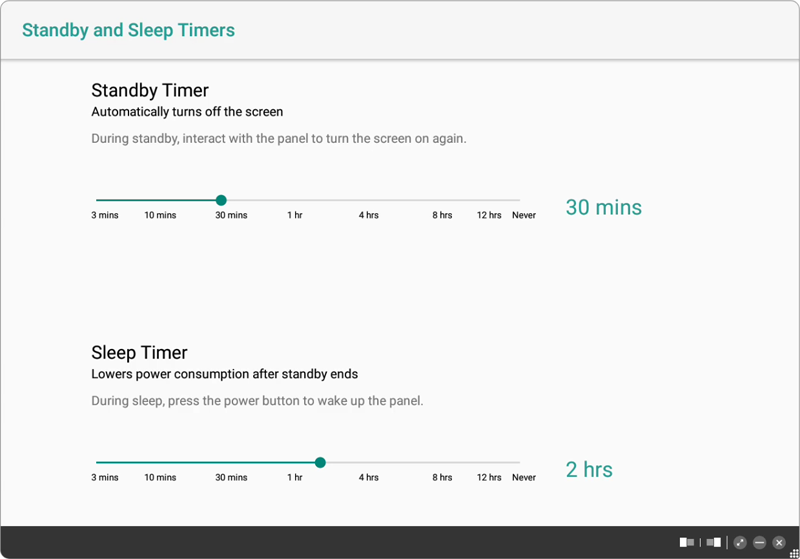Viewport: 800px width, 559px height.
Task: Set Sleep Timer slider to 3 mins
Action: tap(97, 463)
